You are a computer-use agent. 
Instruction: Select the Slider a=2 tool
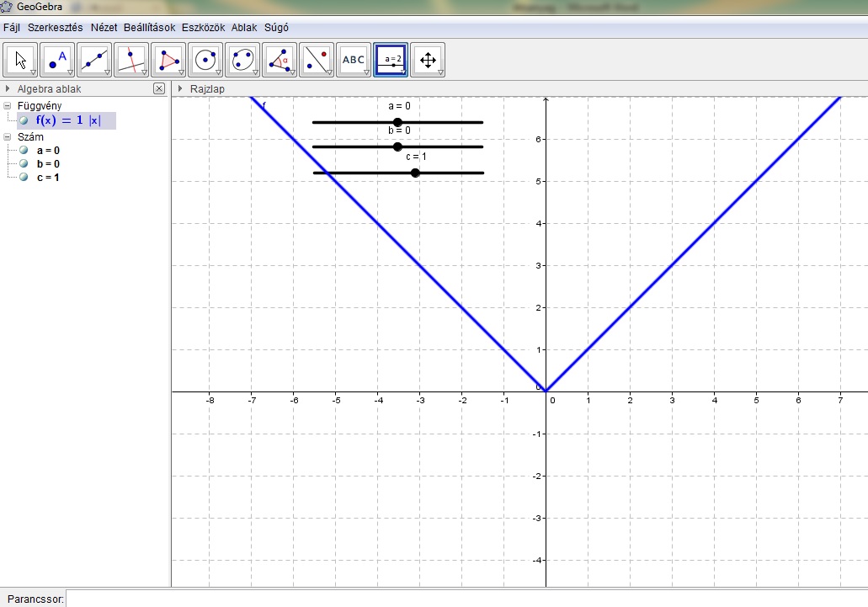click(x=391, y=60)
